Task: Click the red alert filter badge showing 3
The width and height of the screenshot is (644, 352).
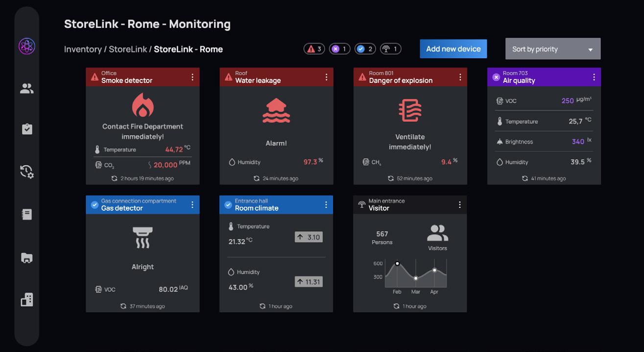Action: pos(314,49)
